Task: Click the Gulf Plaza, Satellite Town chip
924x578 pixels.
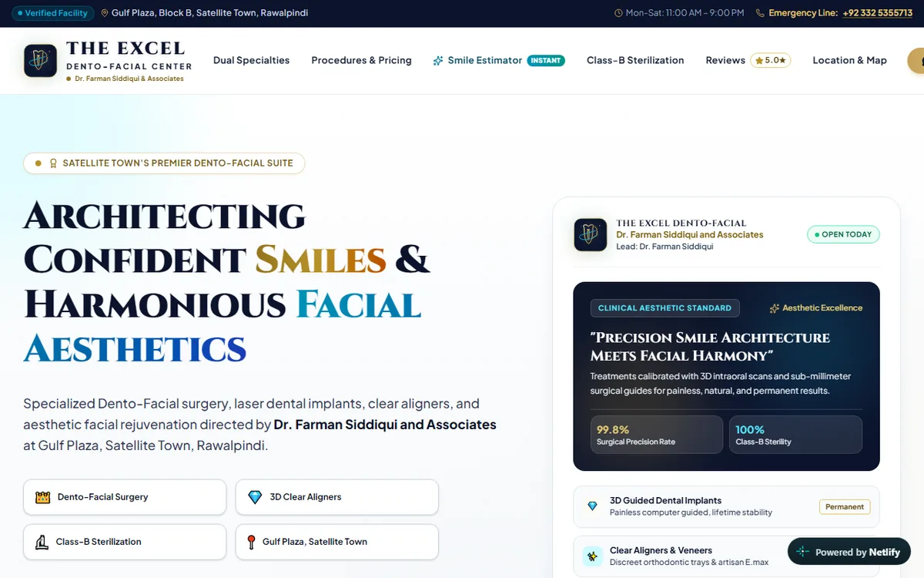Action: tap(337, 542)
